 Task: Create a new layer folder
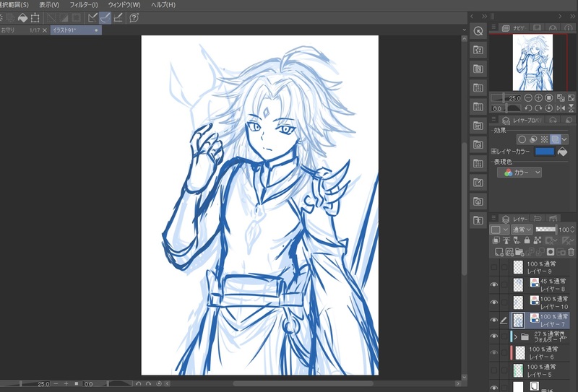click(x=519, y=252)
